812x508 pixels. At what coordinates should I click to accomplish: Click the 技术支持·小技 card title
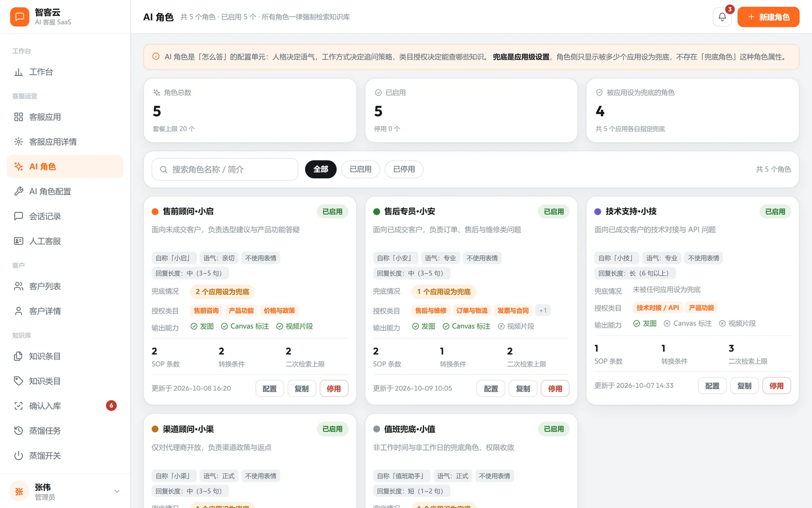pos(631,211)
